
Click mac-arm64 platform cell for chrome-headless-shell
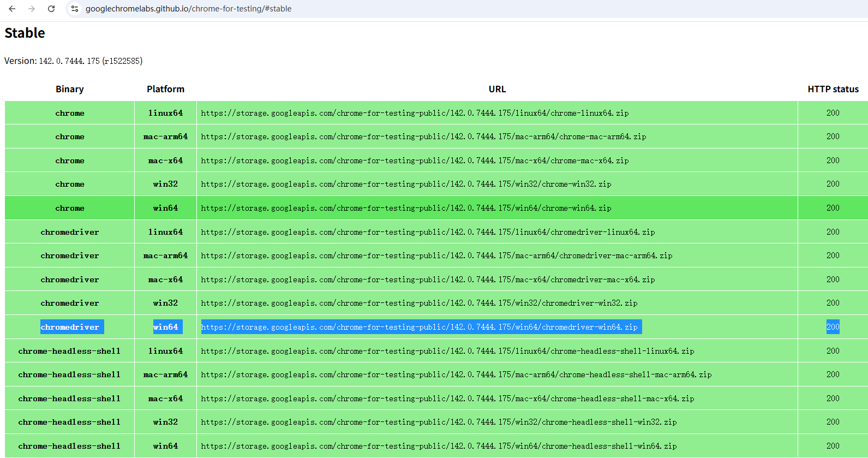point(165,374)
